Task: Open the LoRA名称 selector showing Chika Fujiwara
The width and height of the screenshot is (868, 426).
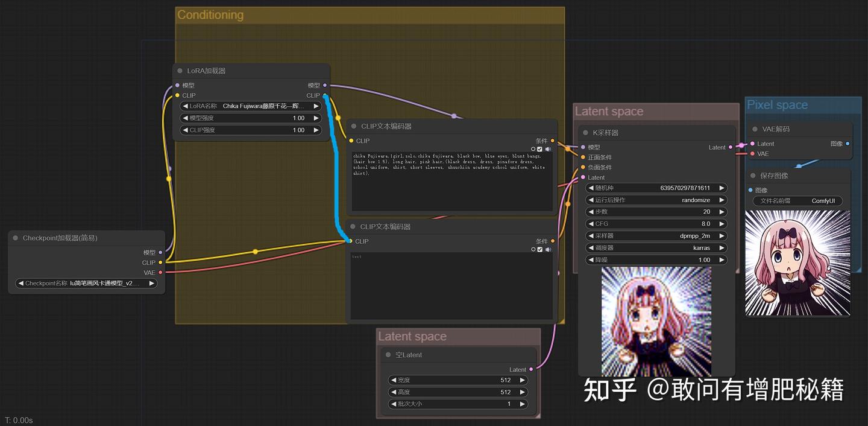Action: click(251, 106)
